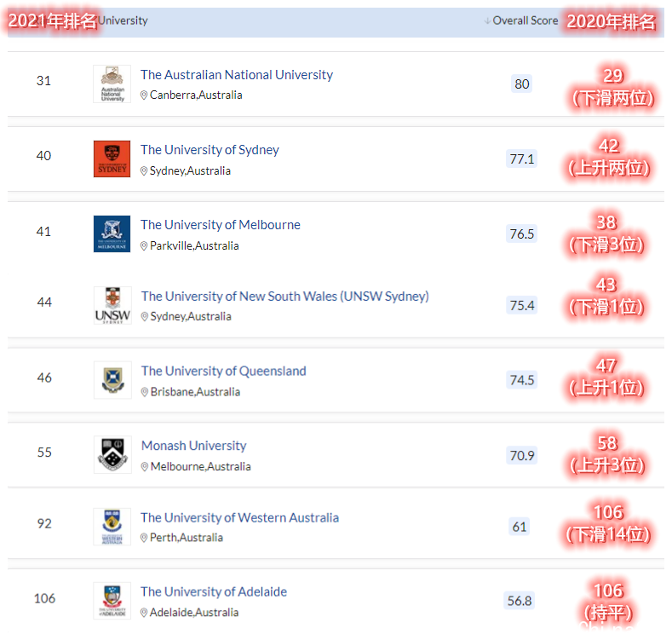
Task: Click the UNSW Sydney logo
Action: coord(112,305)
